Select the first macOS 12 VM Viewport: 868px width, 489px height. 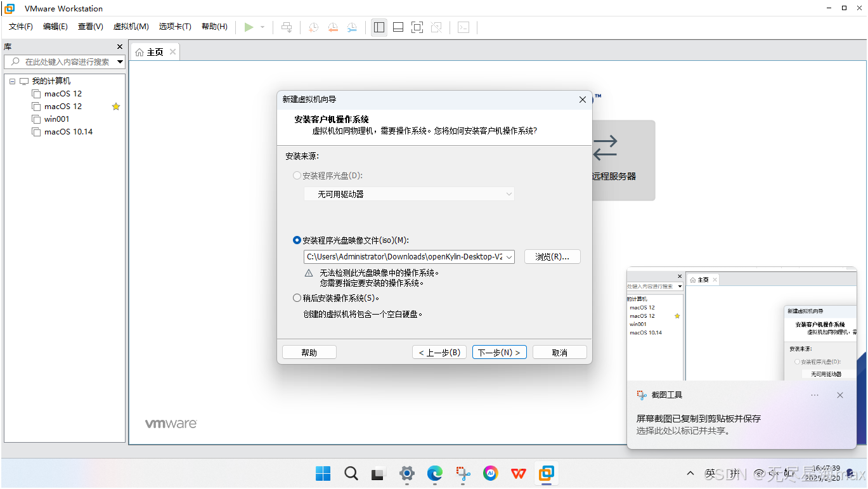(63, 94)
